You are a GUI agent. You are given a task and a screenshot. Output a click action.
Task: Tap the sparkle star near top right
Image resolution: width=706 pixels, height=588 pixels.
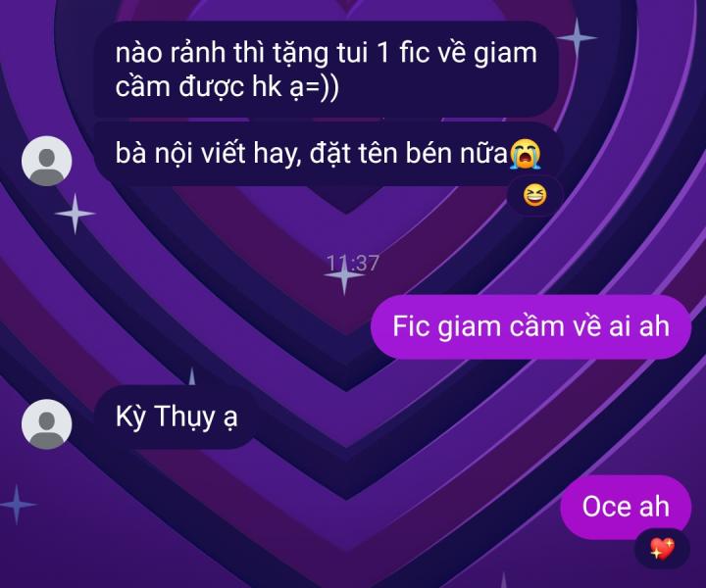[x=577, y=38]
